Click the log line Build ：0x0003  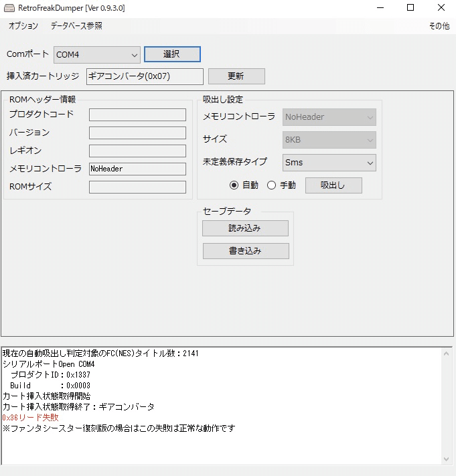[x=50, y=385]
